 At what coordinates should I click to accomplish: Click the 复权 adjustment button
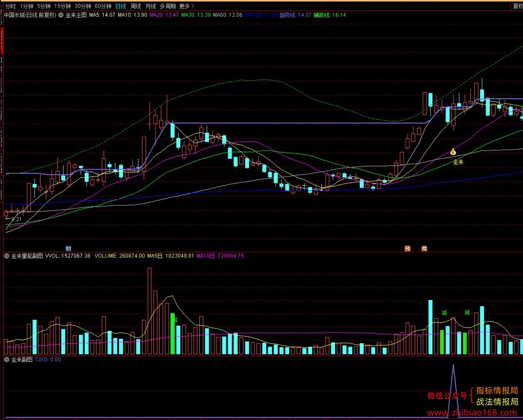pos(517,6)
